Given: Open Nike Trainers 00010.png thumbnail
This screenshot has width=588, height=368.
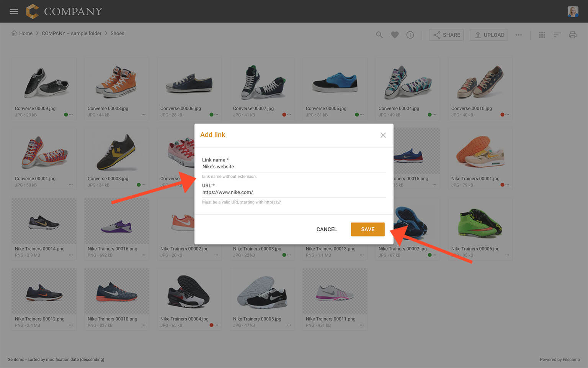Looking at the screenshot, I should (116, 291).
